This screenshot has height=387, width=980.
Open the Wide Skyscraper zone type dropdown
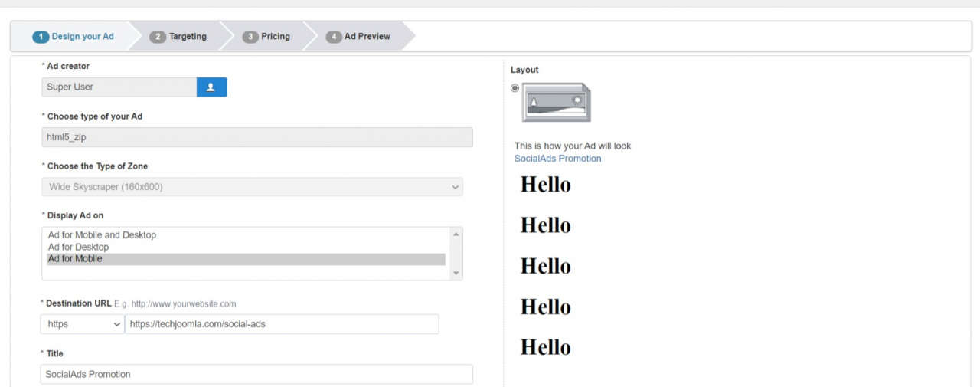252,187
